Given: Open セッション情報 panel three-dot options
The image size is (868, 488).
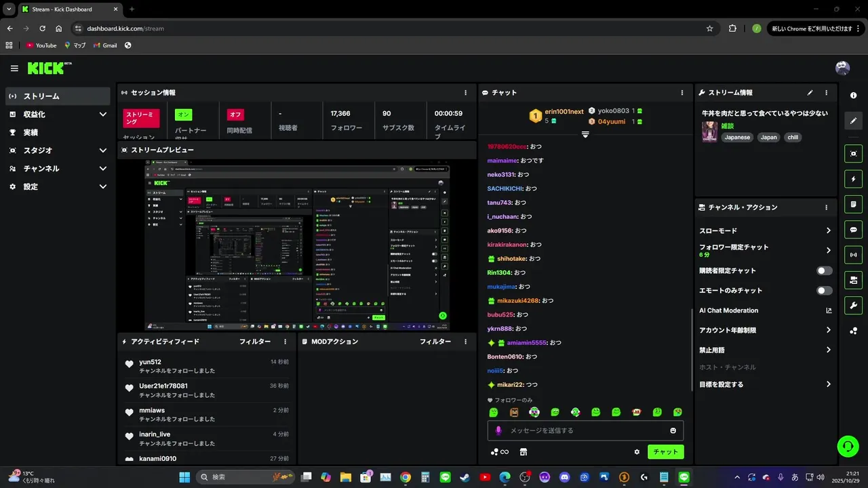Looking at the screenshot, I should [x=465, y=93].
